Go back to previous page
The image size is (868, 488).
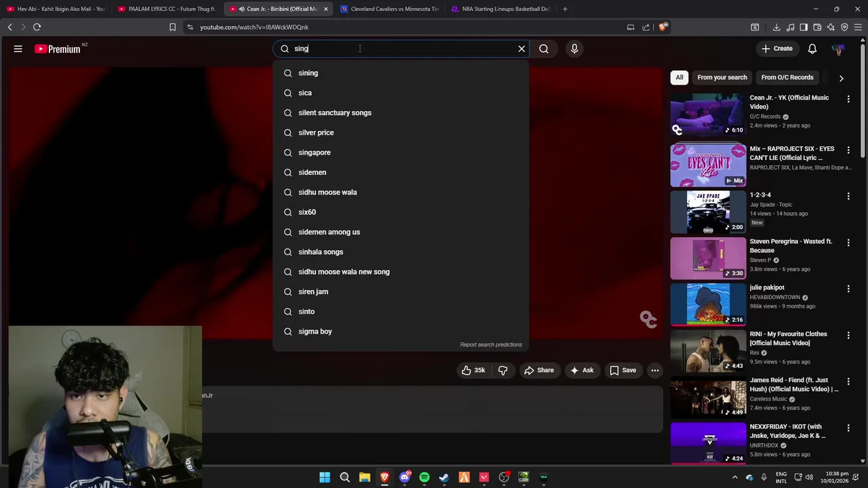point(9,27)
